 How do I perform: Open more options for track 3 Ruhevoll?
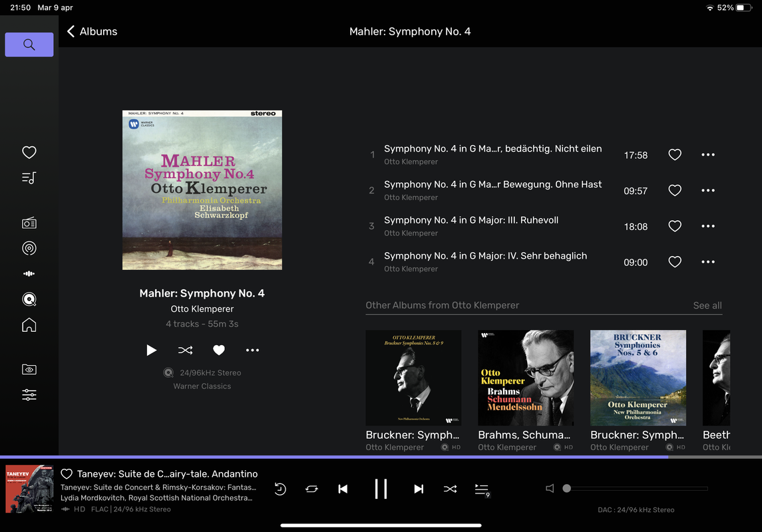click(x=708, y=226)
